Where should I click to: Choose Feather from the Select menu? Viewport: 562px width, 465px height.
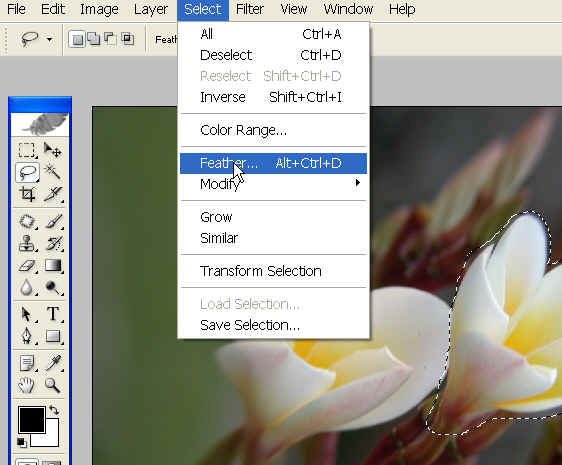(x=273, y=163)
